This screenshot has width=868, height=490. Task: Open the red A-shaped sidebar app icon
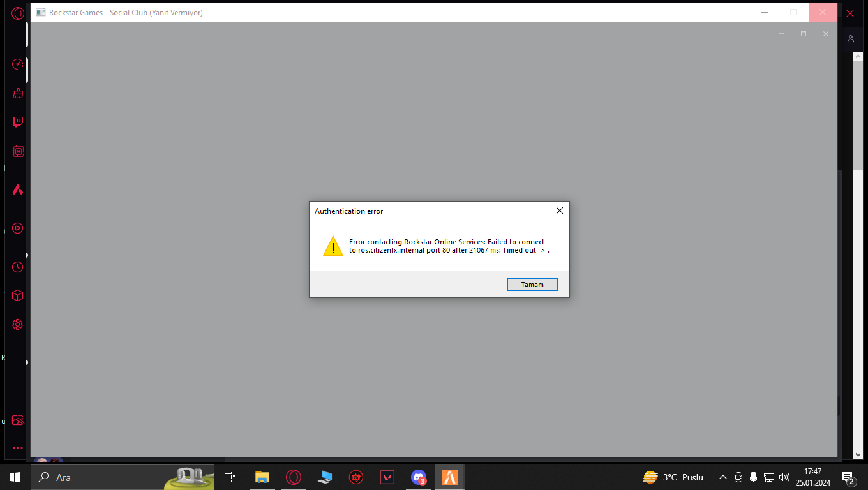[x=18, y=189]
